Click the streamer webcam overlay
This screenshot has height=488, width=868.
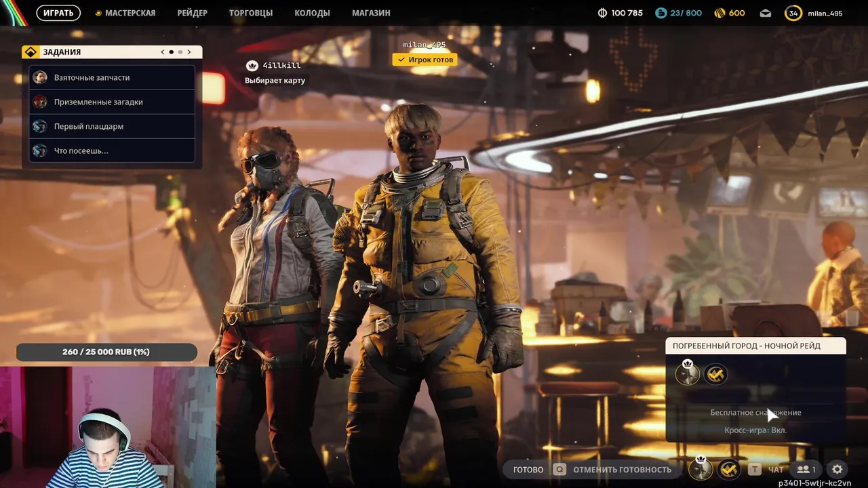(x=108, y=427)
